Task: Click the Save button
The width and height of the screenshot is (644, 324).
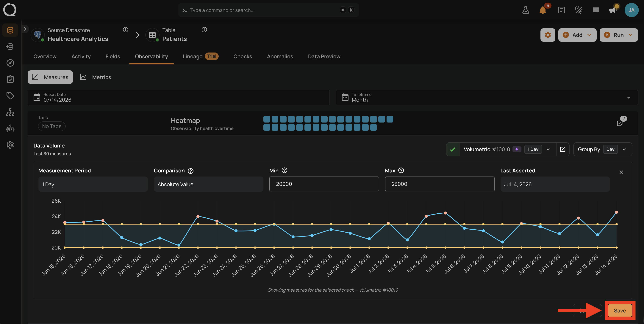Action: 620,310
